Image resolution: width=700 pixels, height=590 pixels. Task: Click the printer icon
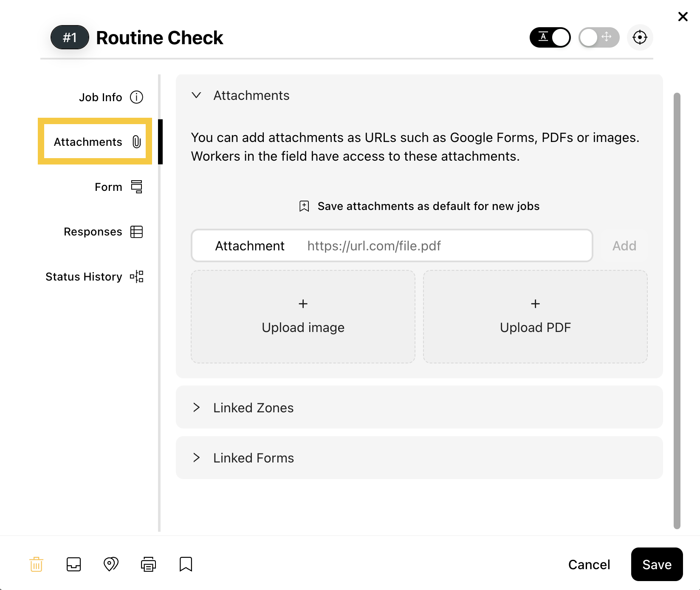click(x=148, y=564)
